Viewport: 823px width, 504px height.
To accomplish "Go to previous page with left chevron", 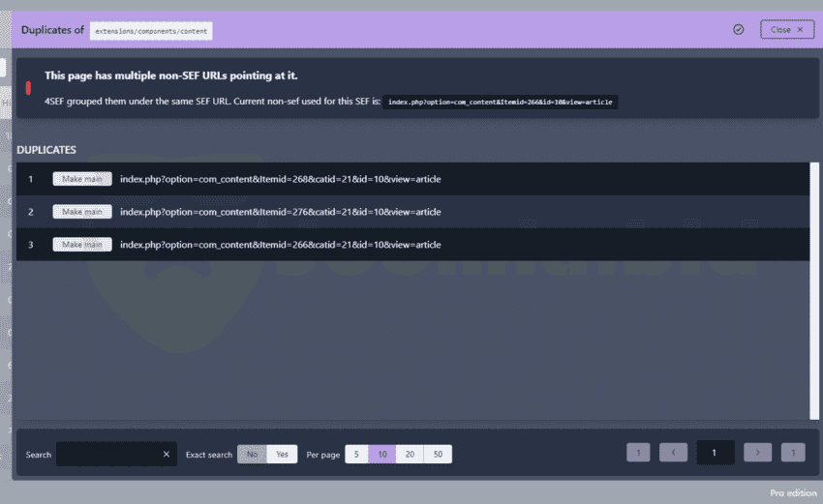I will tap(673, 453).
